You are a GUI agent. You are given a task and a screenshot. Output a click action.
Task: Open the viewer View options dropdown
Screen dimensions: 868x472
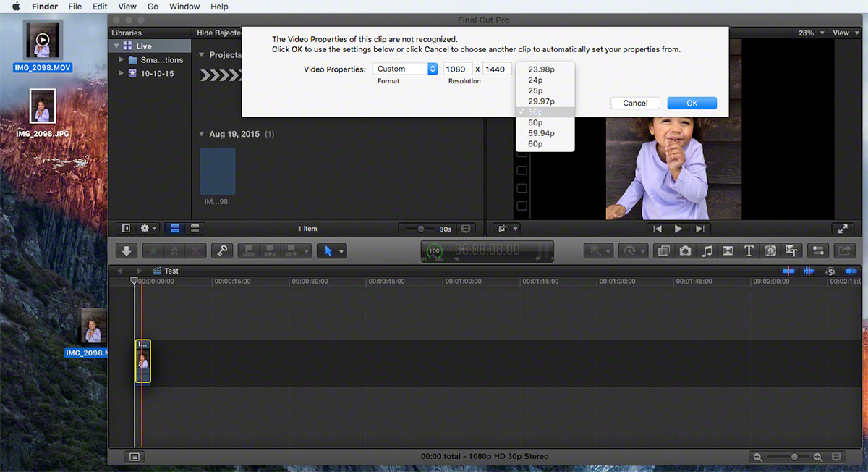(845, 33)
